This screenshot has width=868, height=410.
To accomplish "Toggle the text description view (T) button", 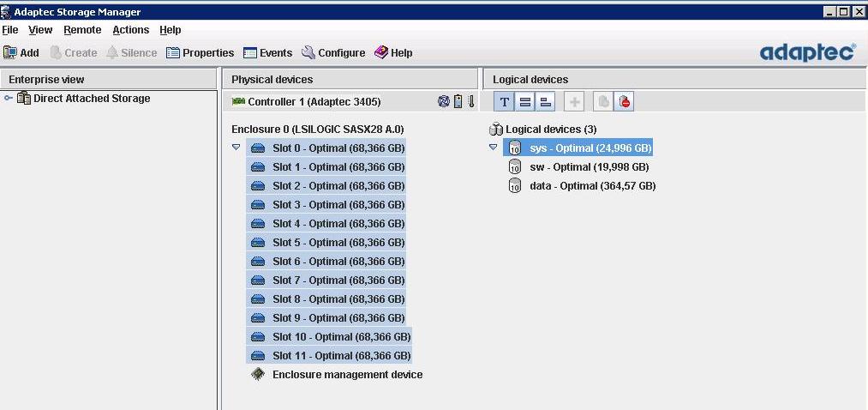I will [x=505, y=102].
